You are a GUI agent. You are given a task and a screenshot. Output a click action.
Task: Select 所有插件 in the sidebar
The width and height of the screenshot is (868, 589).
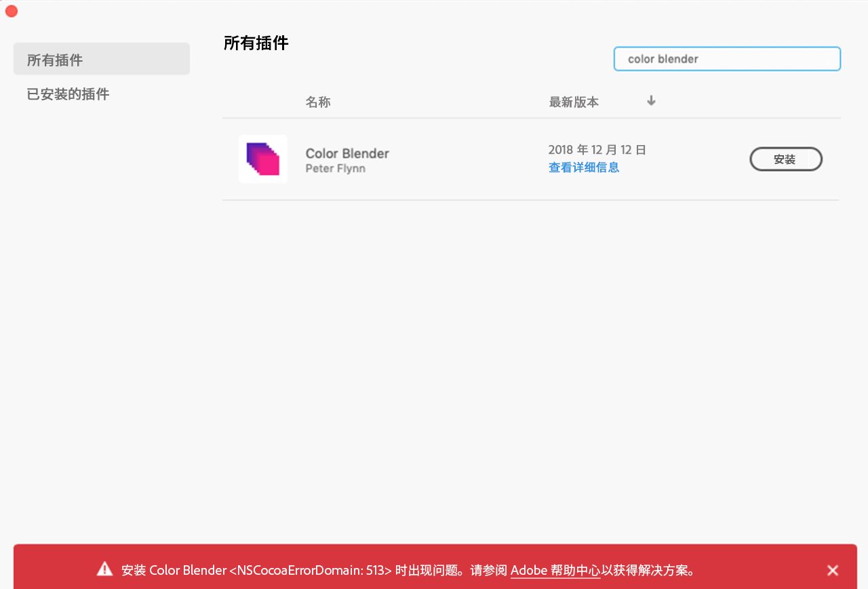tap(102, 59)
